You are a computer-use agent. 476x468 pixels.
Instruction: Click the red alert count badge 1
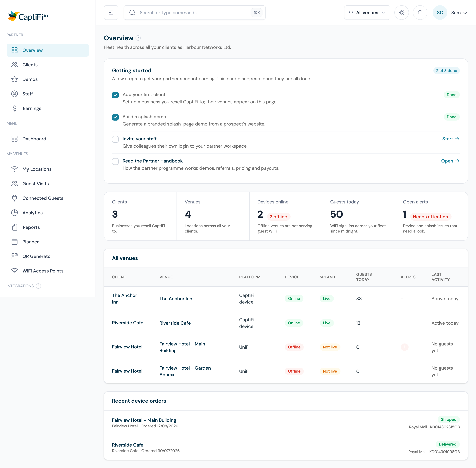(x=404, y=347)
